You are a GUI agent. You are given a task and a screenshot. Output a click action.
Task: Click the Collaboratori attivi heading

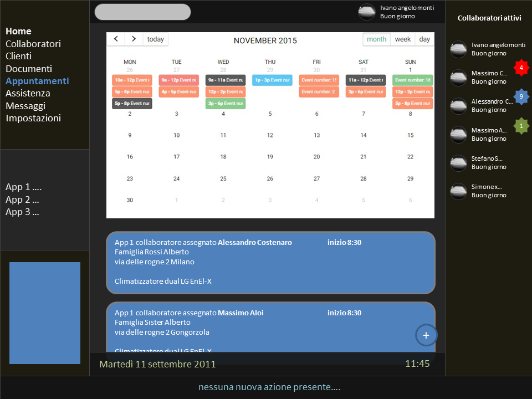coord(489,18)
